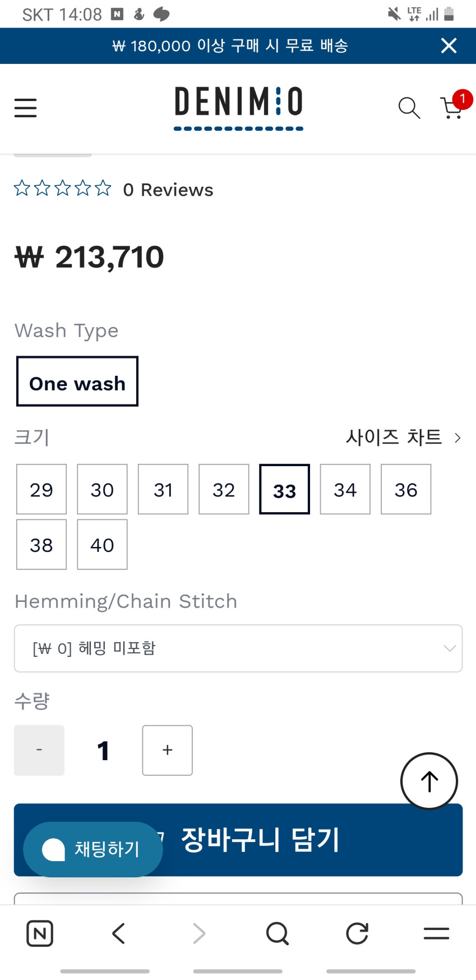Tap the scroll-to-top arrow button
The image size is (476, 980).
(x=429, y=781)
